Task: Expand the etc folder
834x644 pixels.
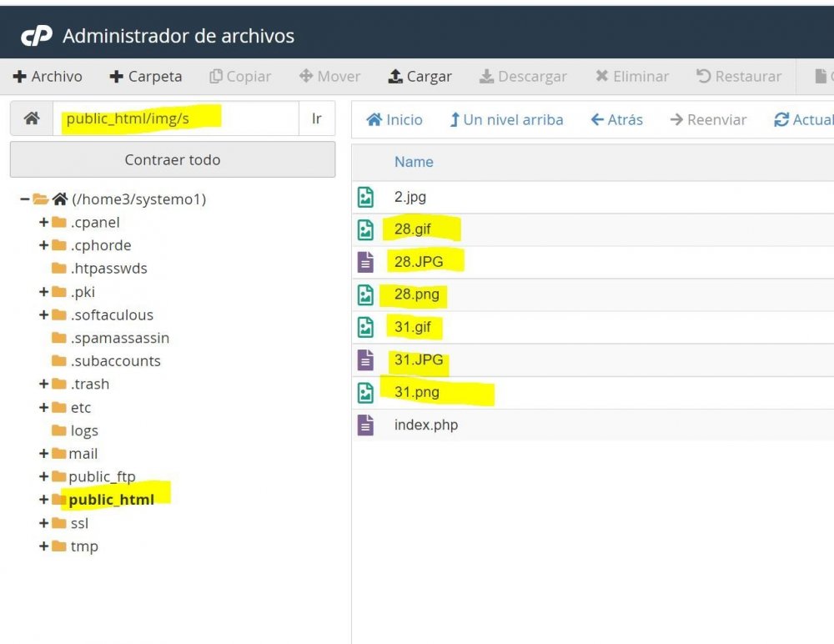Action: coord(43,407)
